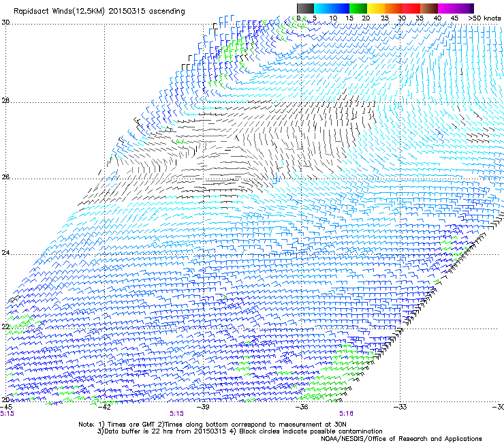Click the longitude label '-39'

point(203,407)
